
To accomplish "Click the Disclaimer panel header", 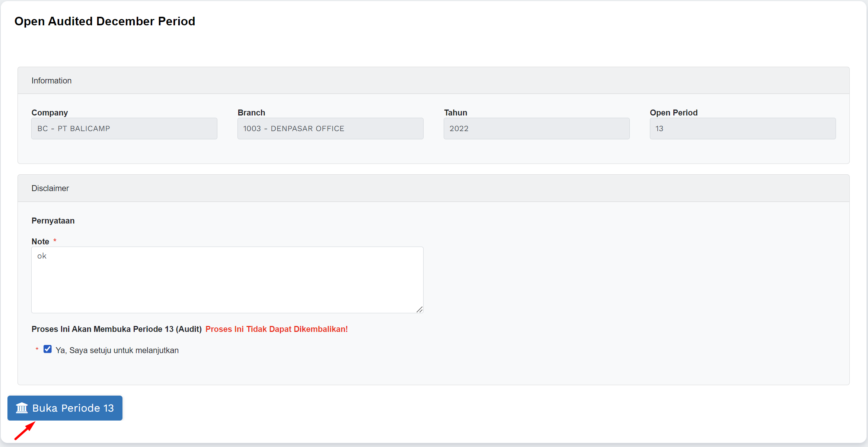I will point(433,188).
